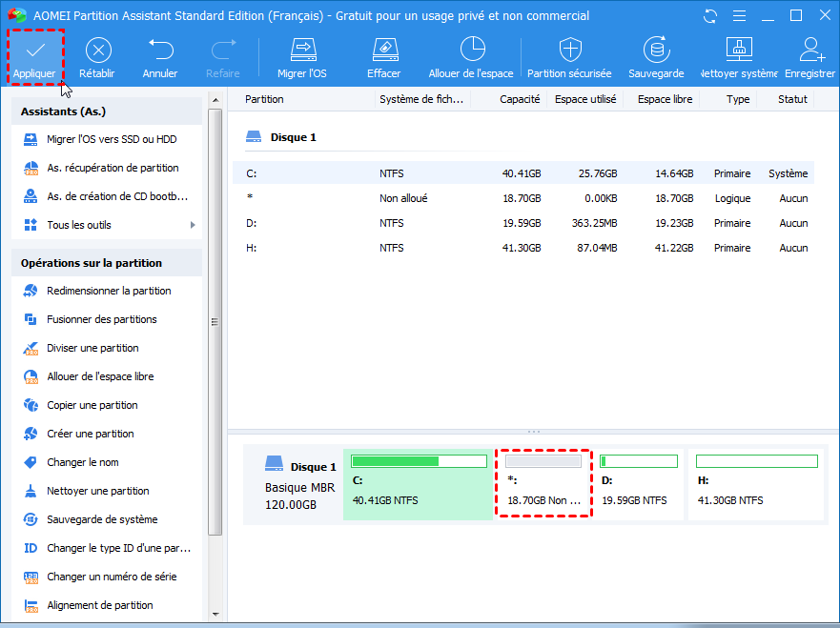Click the Enregistrer user icon
The image size is (840, 628).
pyautogui.click(x=810, y=51)
